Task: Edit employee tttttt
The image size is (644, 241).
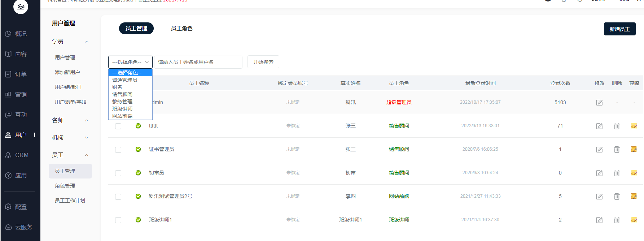Action: tap(599, 126)
